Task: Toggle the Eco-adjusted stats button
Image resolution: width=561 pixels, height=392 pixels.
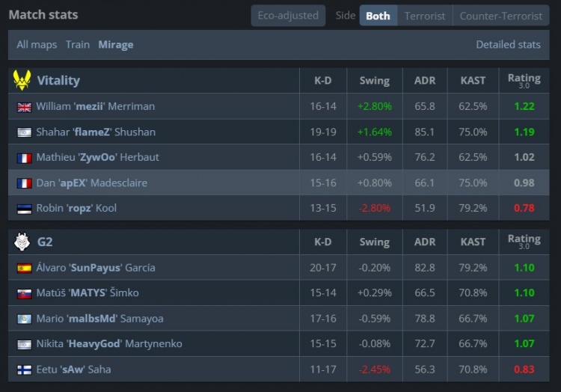Action: tap(288, 16)
